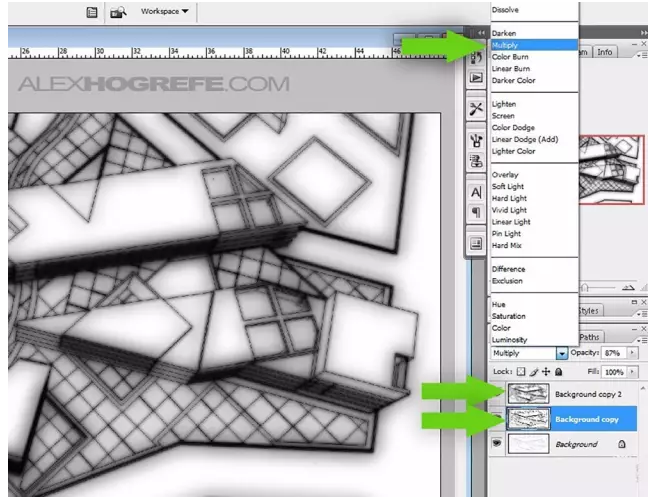The image size is (655, 501).
Task: Click the Opacity value field
Action: 613,353
